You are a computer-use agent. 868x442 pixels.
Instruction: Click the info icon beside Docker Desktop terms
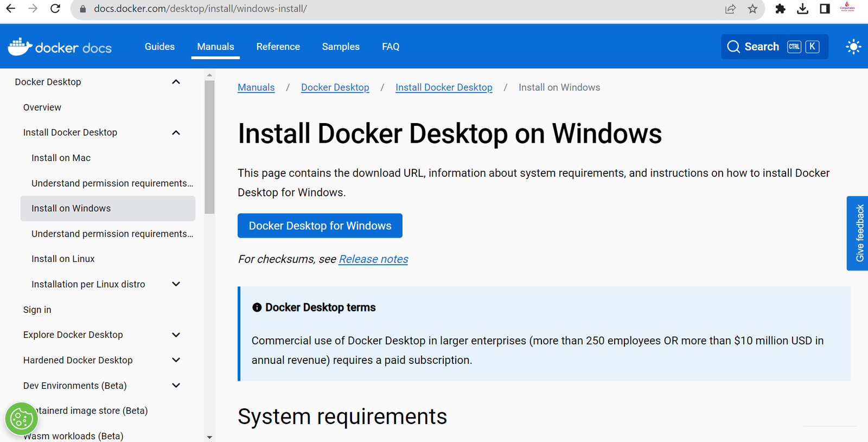coord(257,308)
